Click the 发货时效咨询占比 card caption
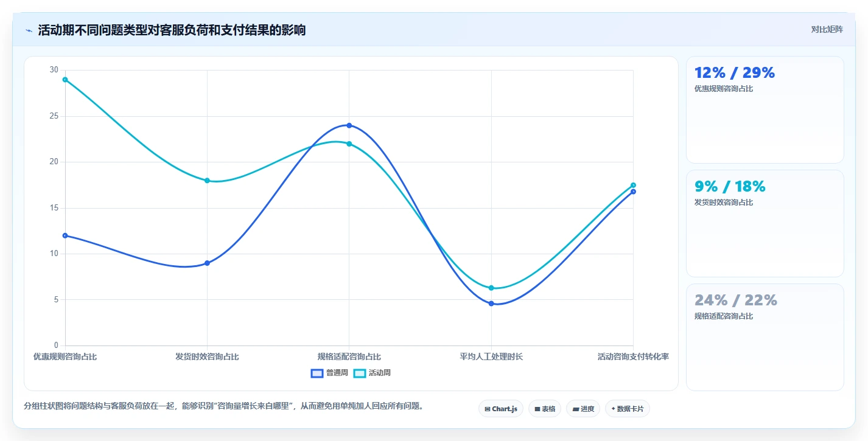 (723, 203)
